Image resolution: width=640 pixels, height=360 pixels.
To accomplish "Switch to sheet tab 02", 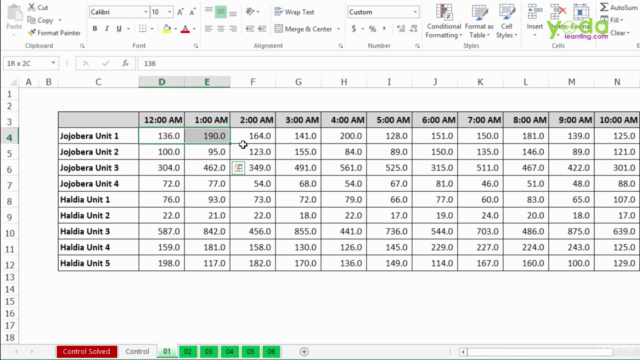I will click(188, 351).
